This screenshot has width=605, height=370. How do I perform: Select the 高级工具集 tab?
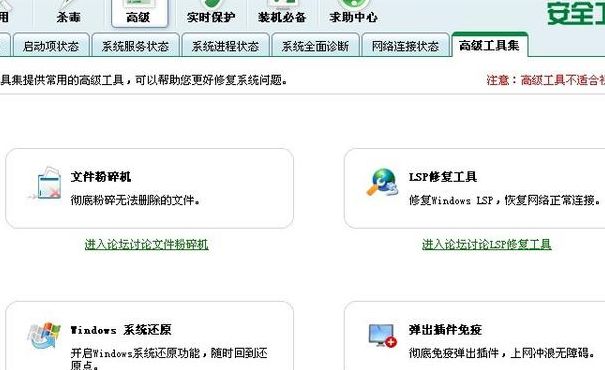point(489,45)
